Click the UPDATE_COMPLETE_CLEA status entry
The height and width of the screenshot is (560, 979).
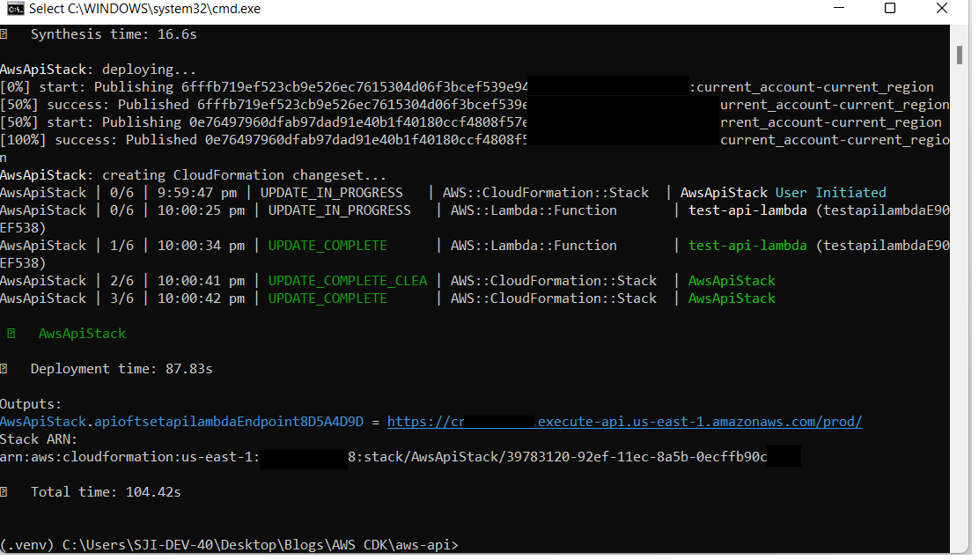coord(347,280)
